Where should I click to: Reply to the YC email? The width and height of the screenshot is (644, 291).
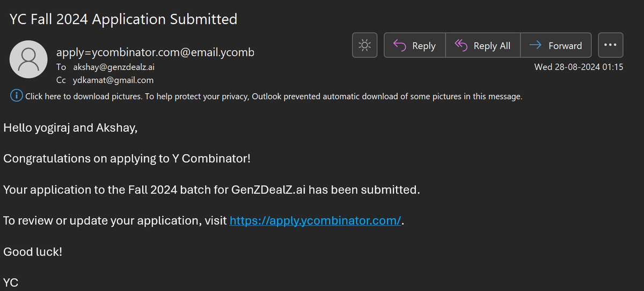pyautogui.click(x=414, y=46)
